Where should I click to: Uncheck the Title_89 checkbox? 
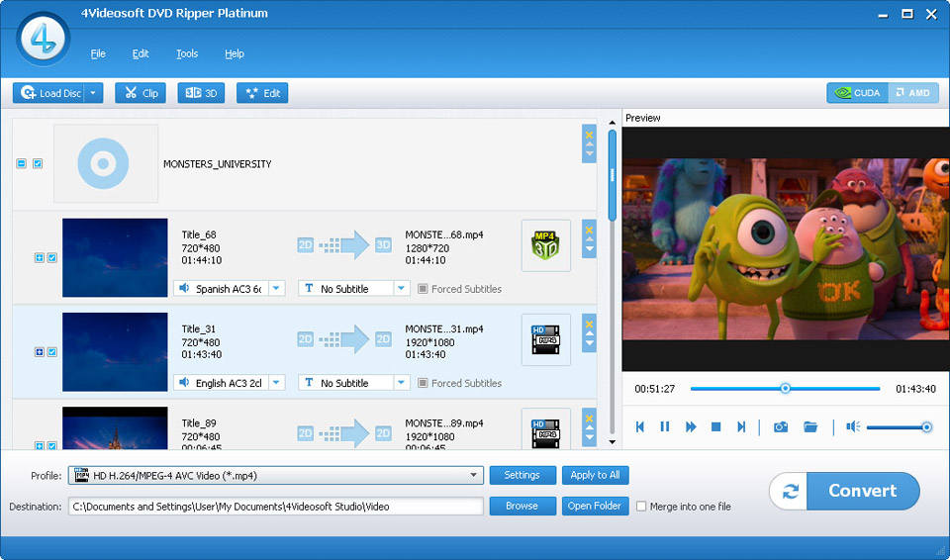click(52, 445)
